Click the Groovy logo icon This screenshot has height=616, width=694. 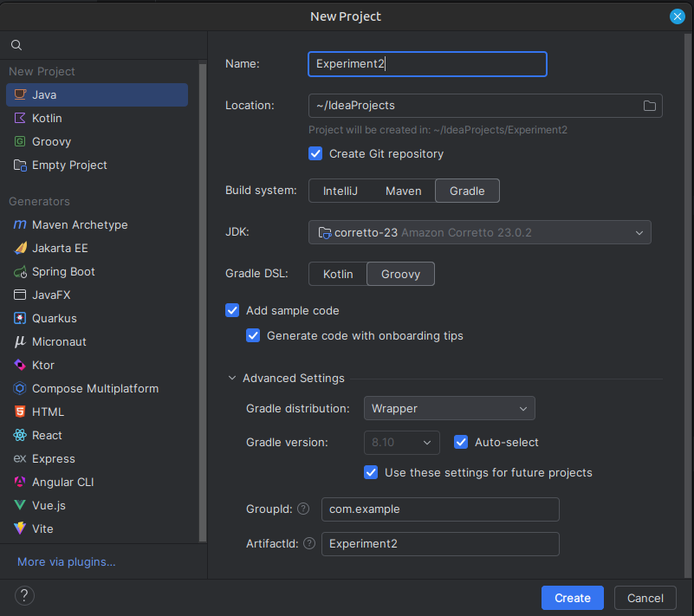20,141
